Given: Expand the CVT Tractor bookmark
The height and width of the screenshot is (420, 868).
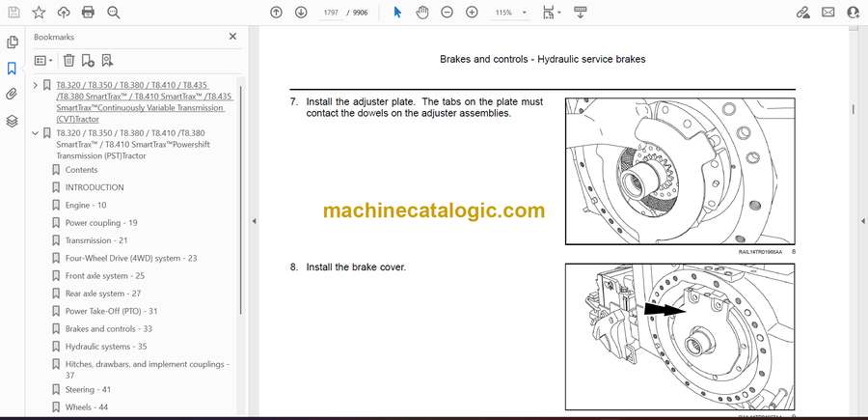Looking at the screenshot, I should [x=36, y=85].
